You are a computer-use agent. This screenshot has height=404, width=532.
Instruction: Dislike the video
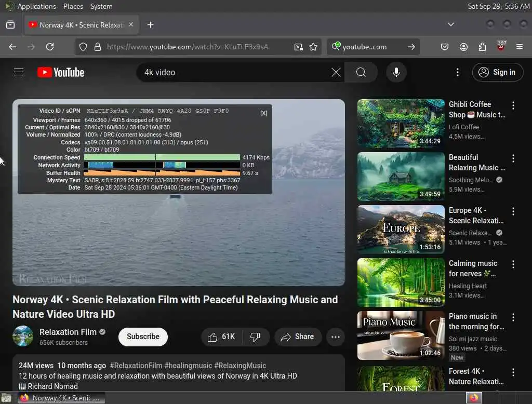pos(256,337)
